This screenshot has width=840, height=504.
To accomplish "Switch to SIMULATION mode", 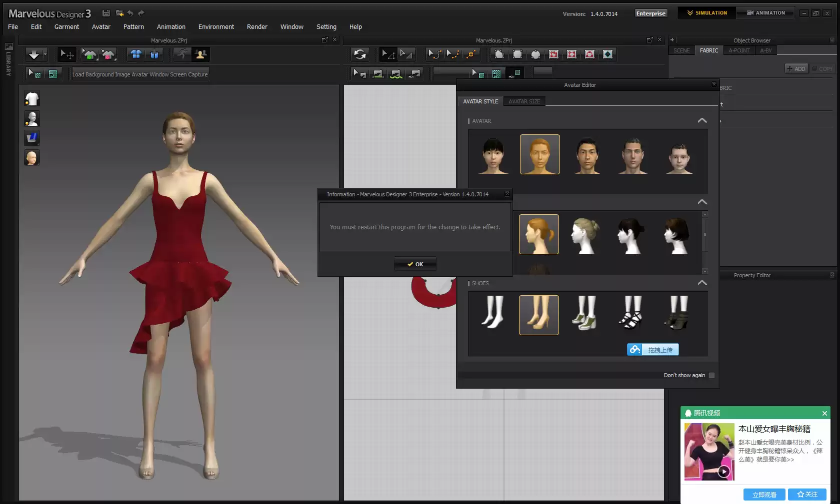I will pyautogui.click(x=707, y=13).
